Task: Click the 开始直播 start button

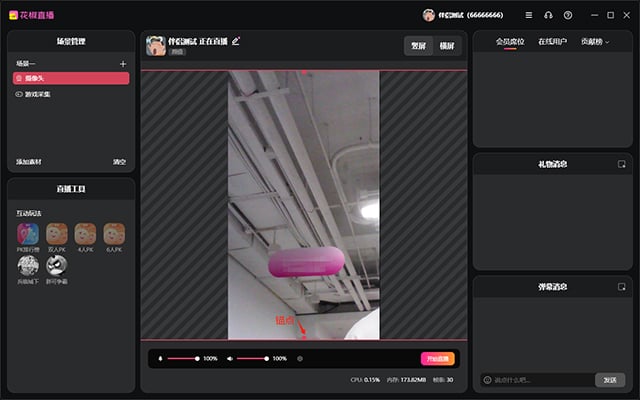Action: tap(438, 359)
